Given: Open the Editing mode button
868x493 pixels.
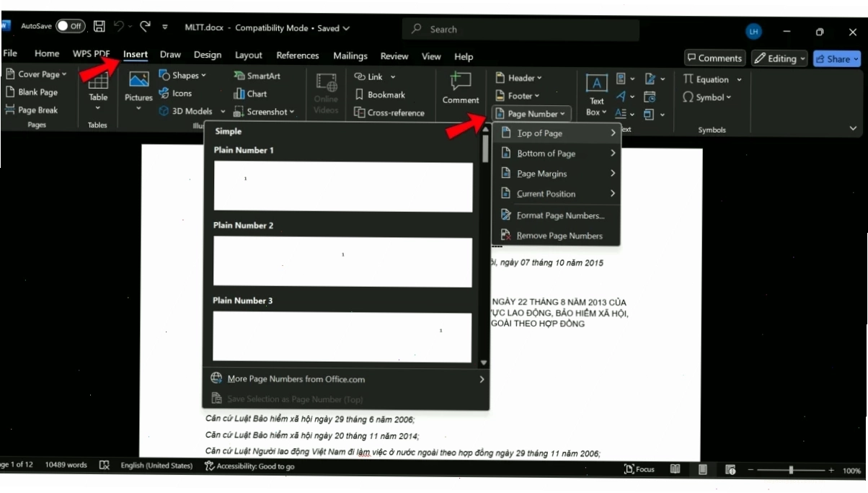Looking at the screenshot, I should click(x=779, y=58).
